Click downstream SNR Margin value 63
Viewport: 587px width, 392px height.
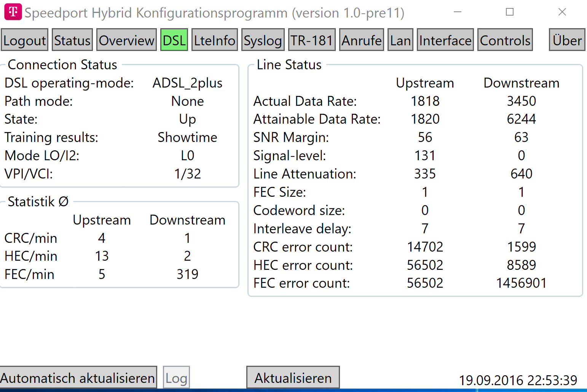coord(521,137)
